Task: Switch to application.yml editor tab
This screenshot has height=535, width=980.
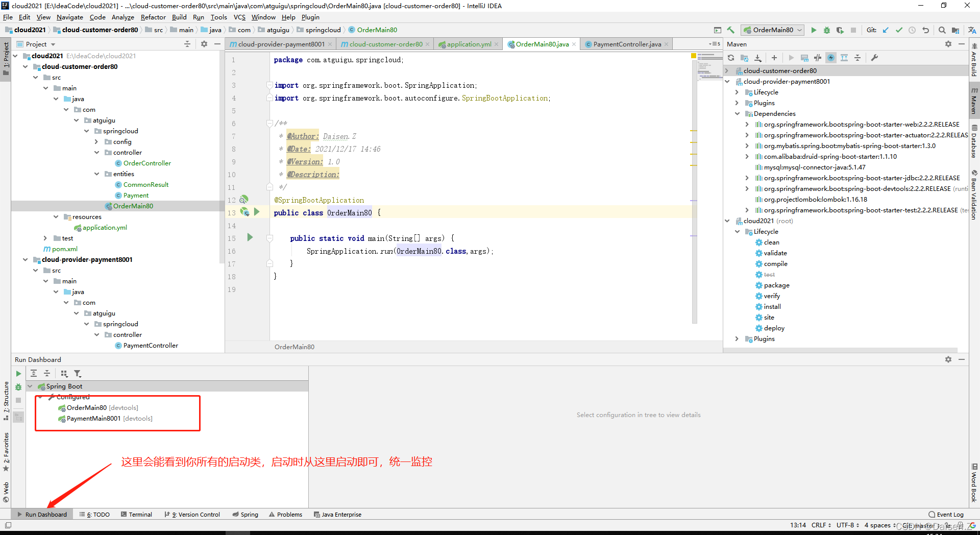Action: point(469,44)
